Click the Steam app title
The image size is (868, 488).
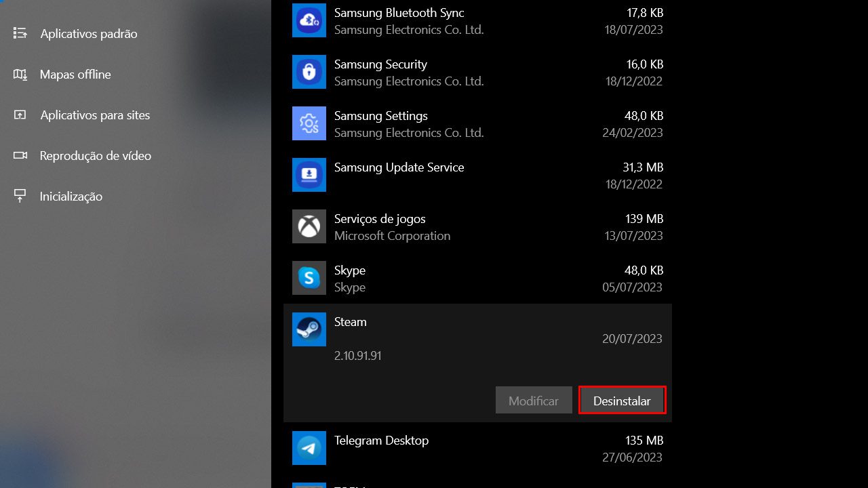[351, 322]
